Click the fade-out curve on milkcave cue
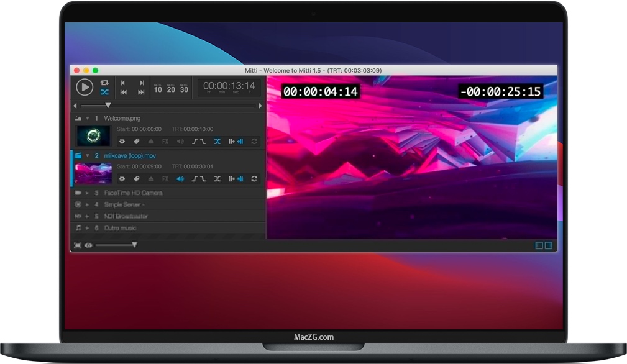This screenshot has width=627, height=364. tap(203, 179)
